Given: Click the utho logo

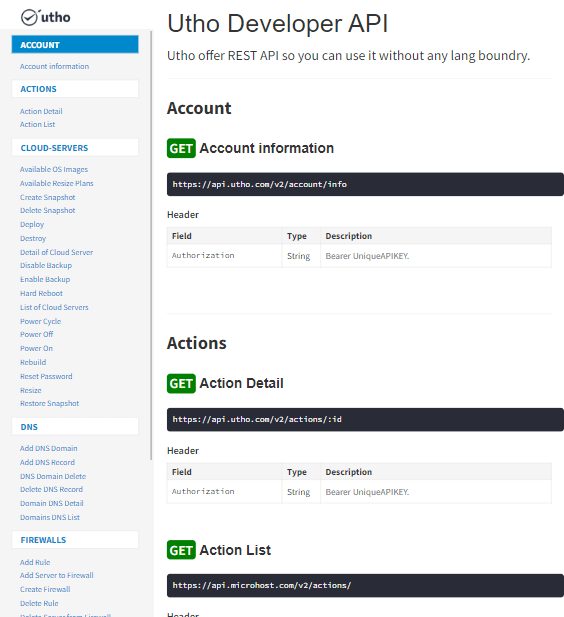Looking at the screenshot, I should 46,17.
